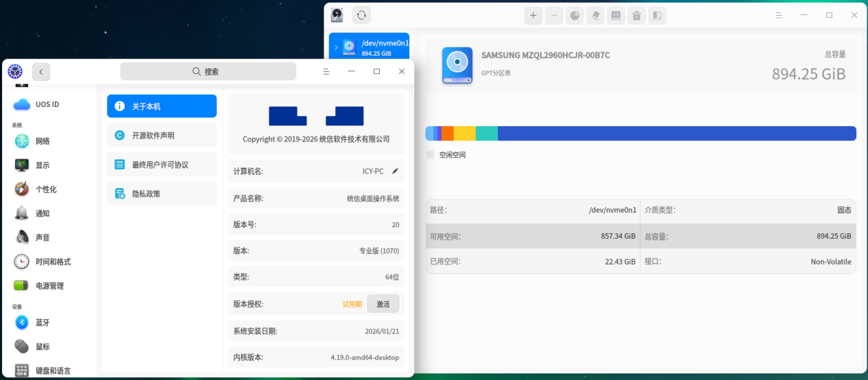Image resolution: width=868 pixels, height=380 pixels.
Task: Click the trash delete icon in disk toolbar
Action: coord(636,15)
